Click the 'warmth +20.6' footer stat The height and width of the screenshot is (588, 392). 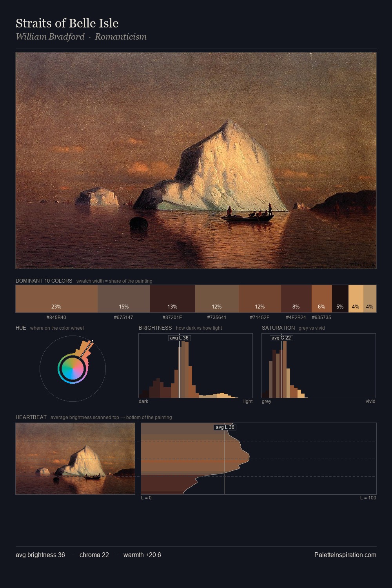(142, 555)
